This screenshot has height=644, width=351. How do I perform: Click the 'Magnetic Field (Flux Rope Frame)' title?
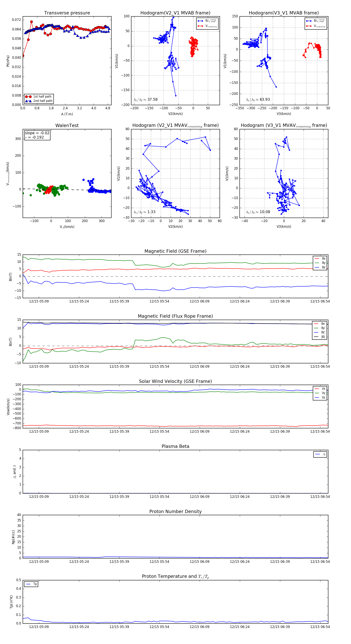pos(175,316)
